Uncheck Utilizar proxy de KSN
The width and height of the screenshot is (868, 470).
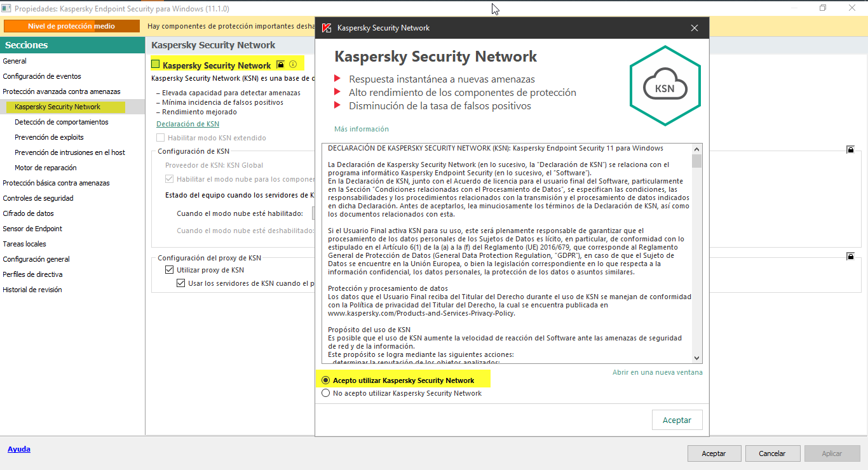coord(169,270)
